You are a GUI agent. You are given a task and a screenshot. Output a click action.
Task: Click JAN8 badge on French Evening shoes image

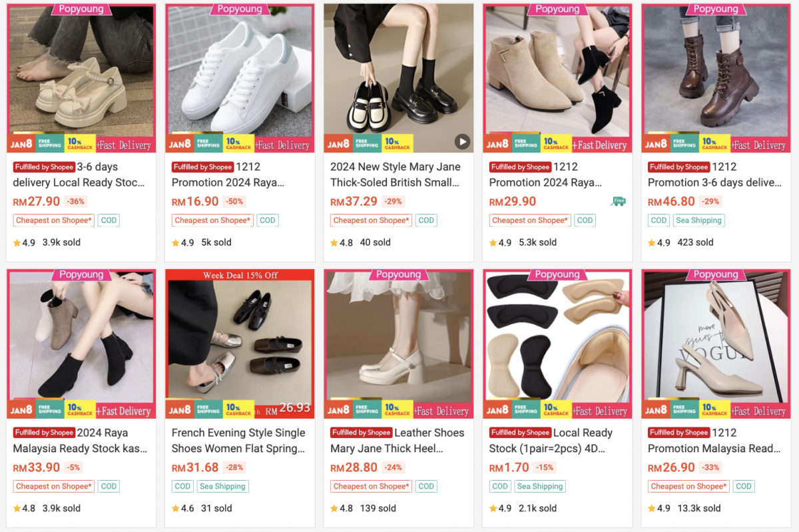pyautogui.click(x=179, y=409)
